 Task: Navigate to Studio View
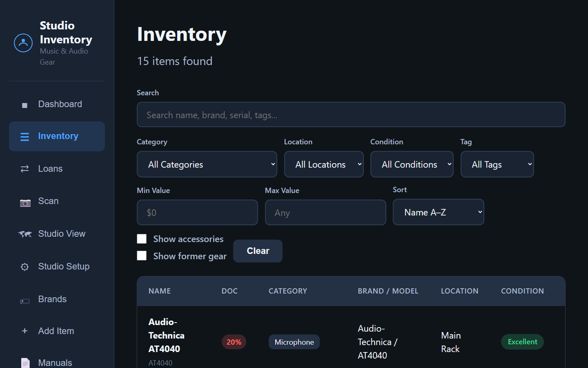click(x=57, y=234)
